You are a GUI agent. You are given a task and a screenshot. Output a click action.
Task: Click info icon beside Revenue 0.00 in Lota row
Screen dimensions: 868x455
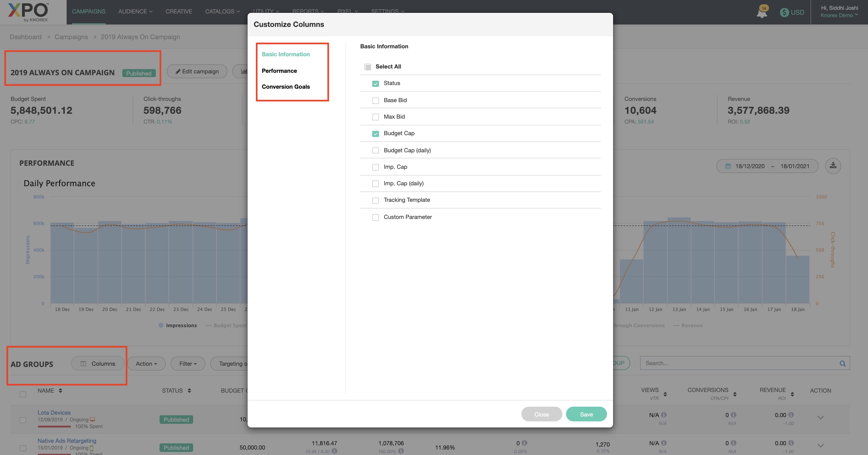click(x=791, y=415)
